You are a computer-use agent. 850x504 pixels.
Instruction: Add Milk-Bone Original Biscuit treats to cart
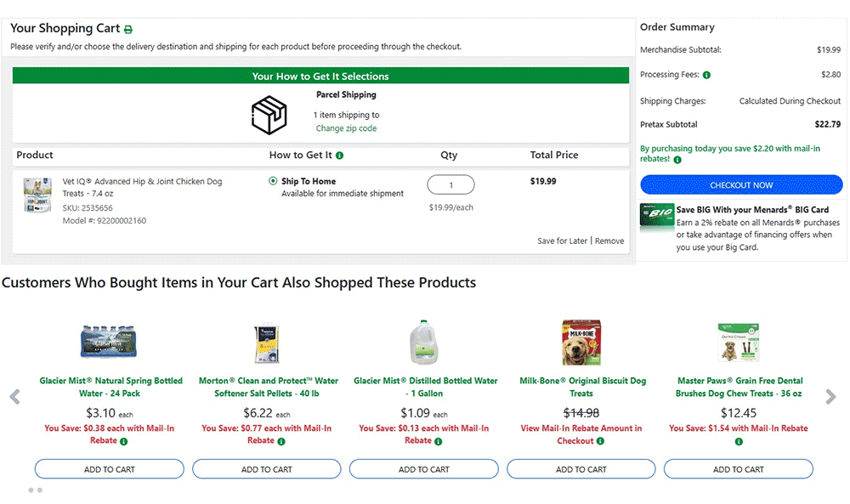pos(581,469)
